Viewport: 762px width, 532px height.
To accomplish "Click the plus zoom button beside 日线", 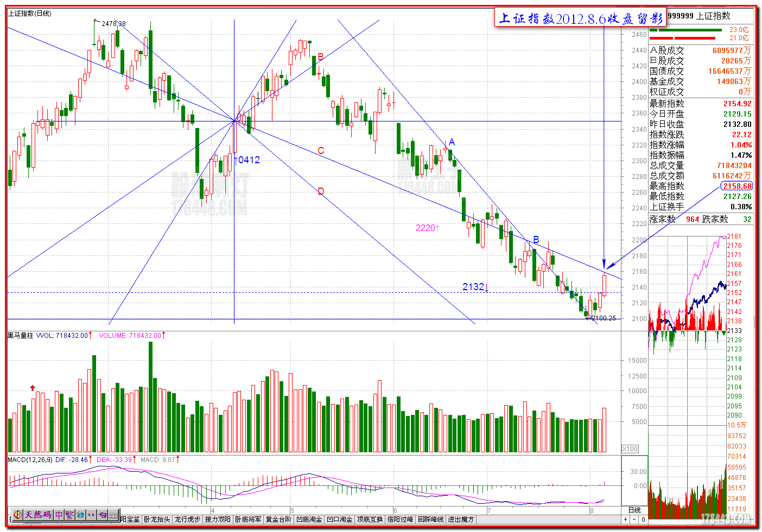I will pos(626,520).
